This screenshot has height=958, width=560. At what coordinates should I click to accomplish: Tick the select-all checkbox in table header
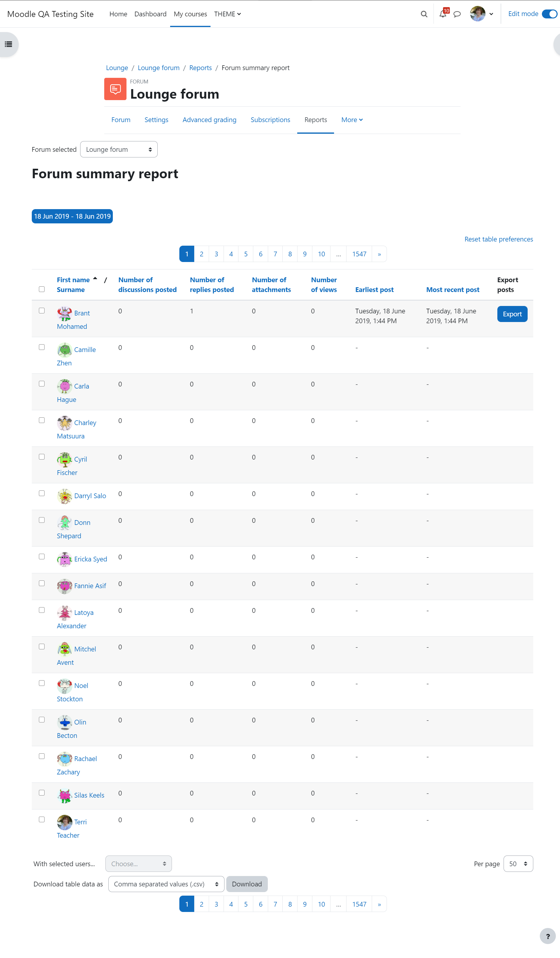click(42, 289)
